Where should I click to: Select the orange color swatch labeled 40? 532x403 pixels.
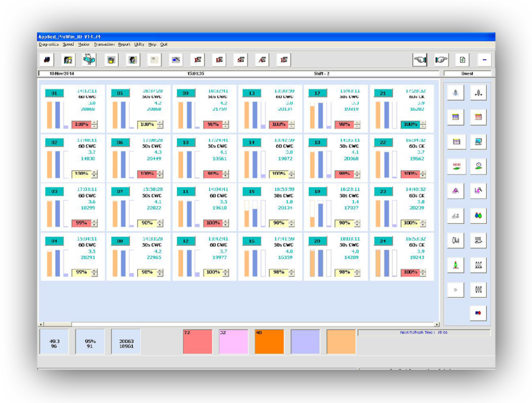point(269,342)
